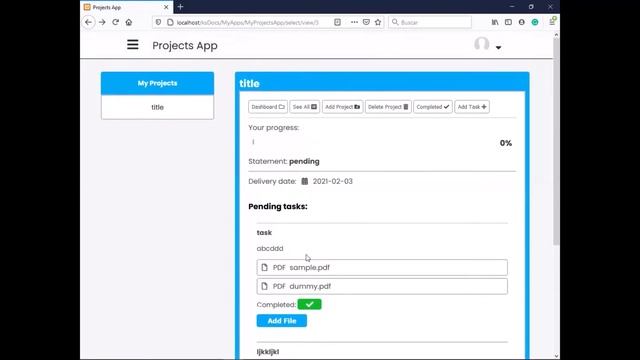
Task: Expand the user account dropdown arrow
Action: point(498,48)
